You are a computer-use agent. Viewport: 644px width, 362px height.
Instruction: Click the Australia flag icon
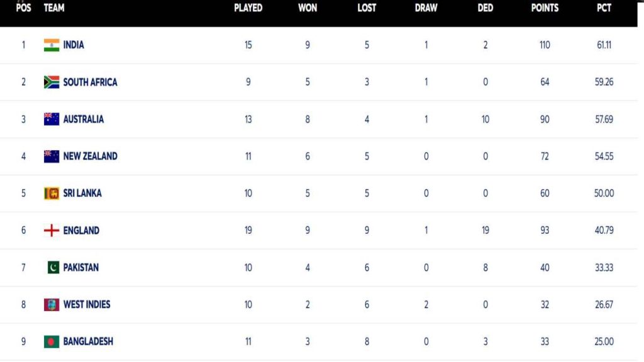pyautogui.click(x=52, y=119)
